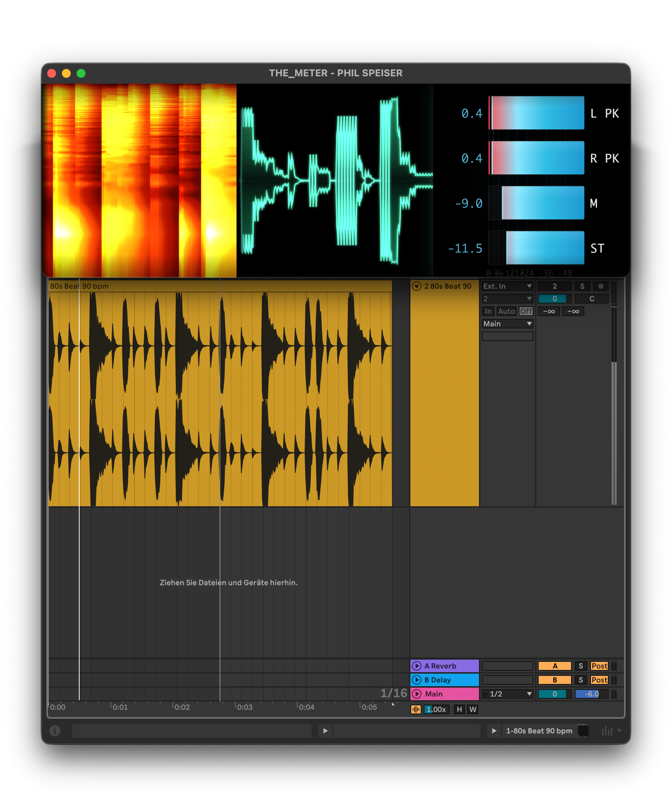The height and width of the screenshot is (799, 672).
Task: Click the C crossfade assign button
Action: point(592,299)
